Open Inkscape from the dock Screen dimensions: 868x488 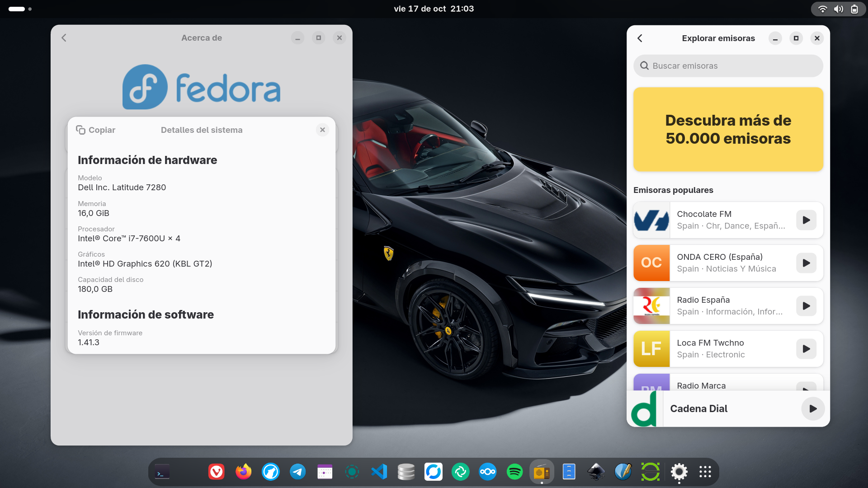tap(596, 472)
